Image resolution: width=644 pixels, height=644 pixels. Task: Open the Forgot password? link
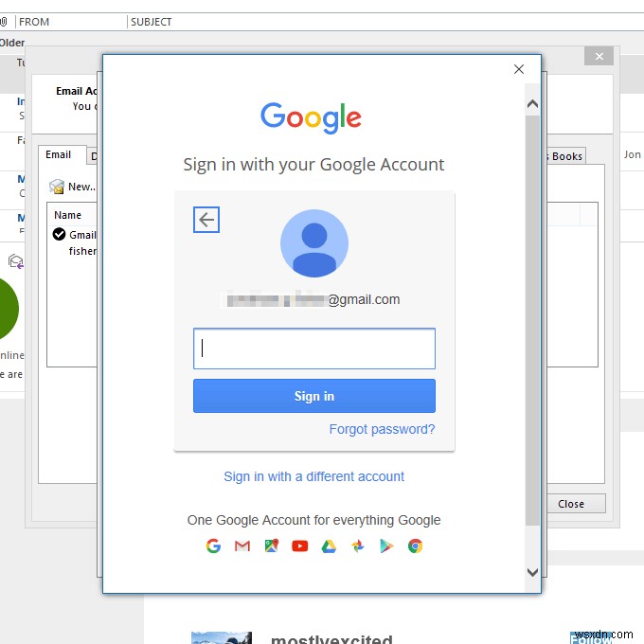click(382, 429)
